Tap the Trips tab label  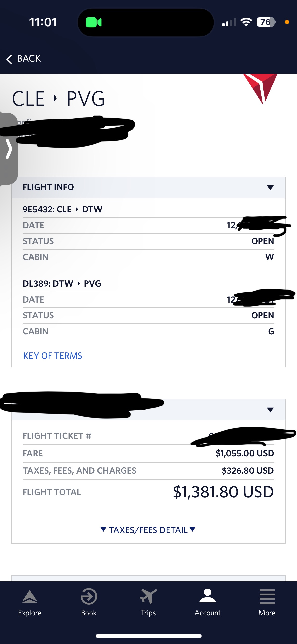[148, 613]
